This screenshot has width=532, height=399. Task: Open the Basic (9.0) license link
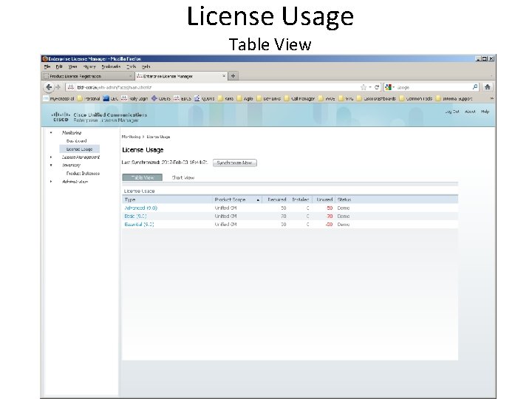coord(135,216)
